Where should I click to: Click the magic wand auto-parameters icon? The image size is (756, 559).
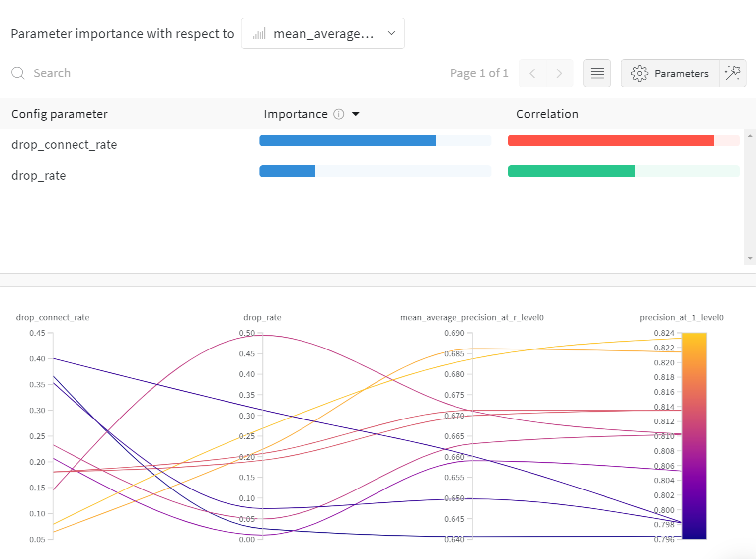pos(733,73)
